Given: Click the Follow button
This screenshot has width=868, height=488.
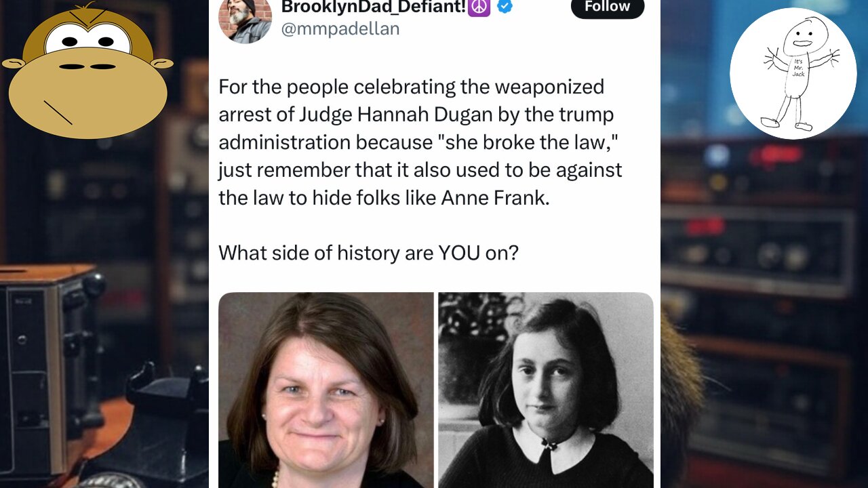Looking at the screenshot, I should coord(608,8).
